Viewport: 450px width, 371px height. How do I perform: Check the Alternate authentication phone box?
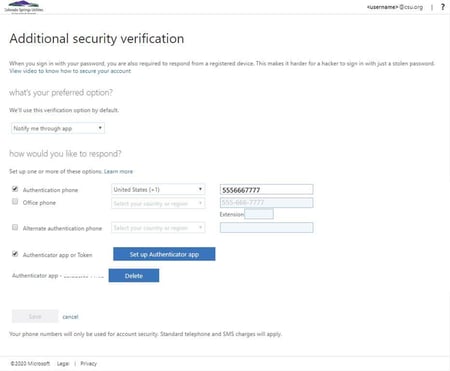coord(15,227)
